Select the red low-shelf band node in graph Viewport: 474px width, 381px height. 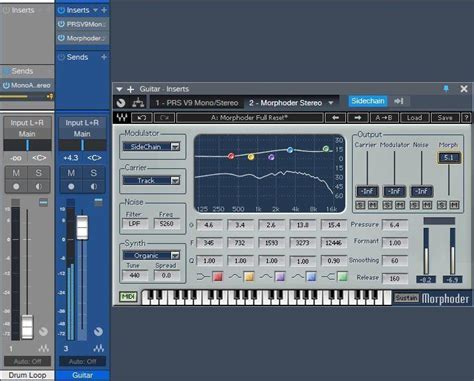(x=231, y=156)
